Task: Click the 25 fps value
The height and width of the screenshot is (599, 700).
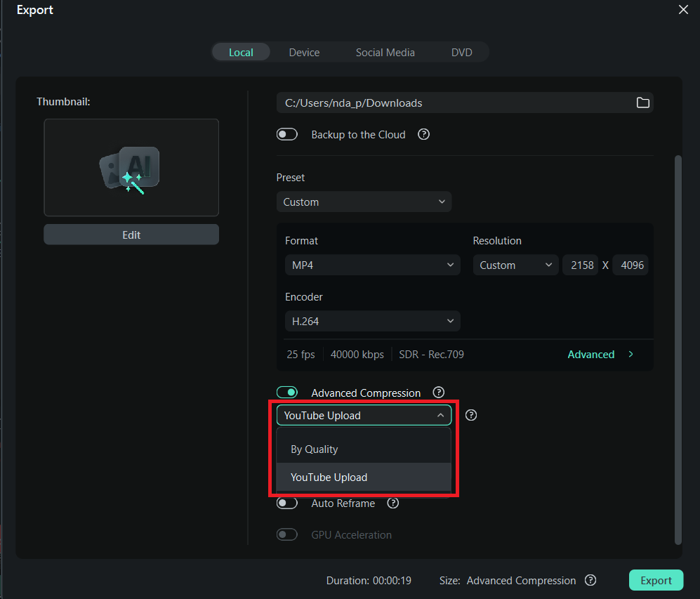Action: pos(301,355)
